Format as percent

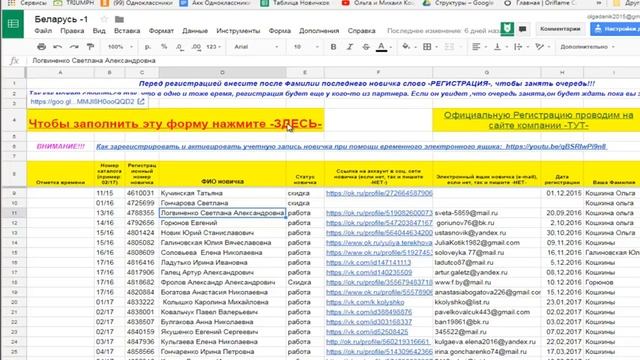pos(164,47)
